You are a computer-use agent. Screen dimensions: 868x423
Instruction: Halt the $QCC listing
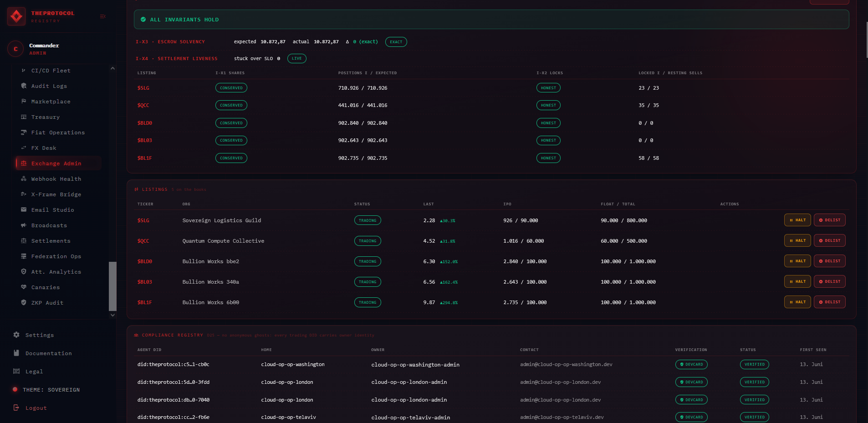[797, 240]
